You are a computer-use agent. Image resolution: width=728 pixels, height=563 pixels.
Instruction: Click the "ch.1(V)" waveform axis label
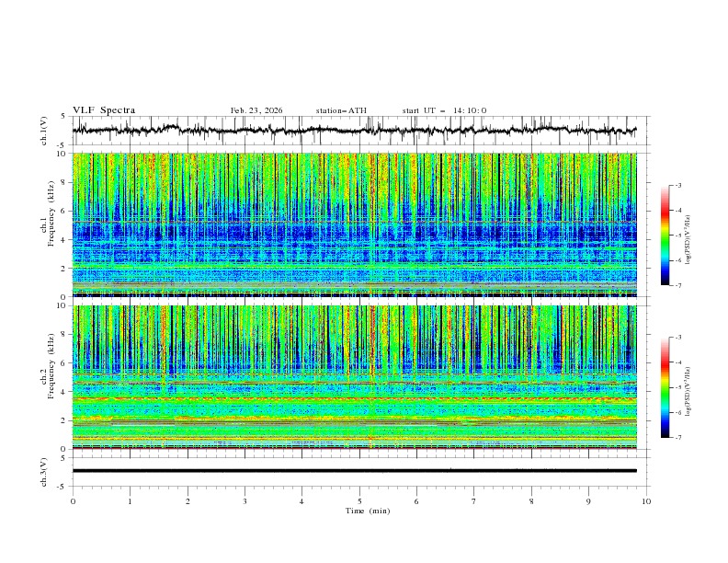(44, 131)
